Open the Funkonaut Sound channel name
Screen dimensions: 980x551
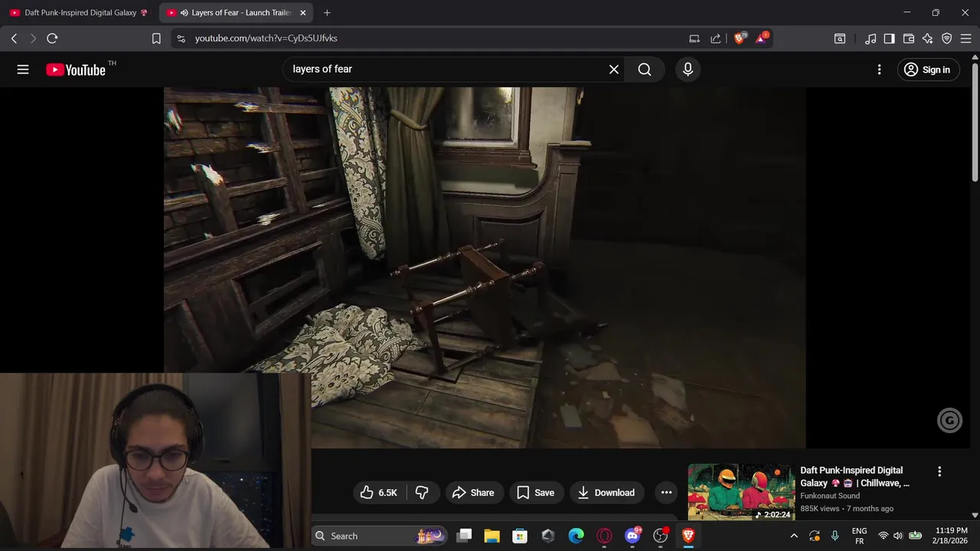coord(830,496)
